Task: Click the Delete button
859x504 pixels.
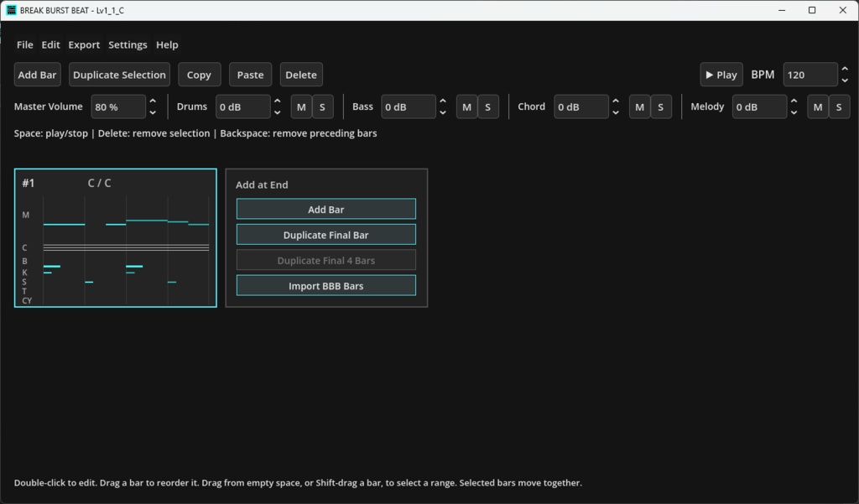Action: (x=301, y=75)
